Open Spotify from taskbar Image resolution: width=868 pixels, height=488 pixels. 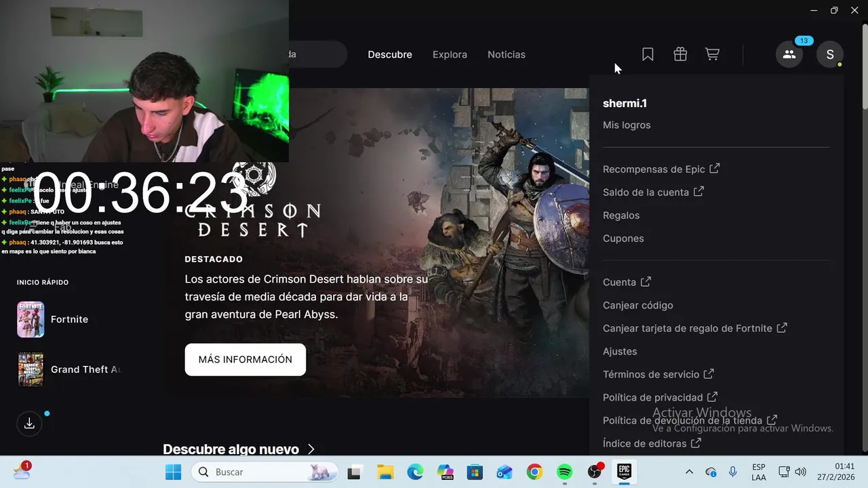[x=564, y=472]
